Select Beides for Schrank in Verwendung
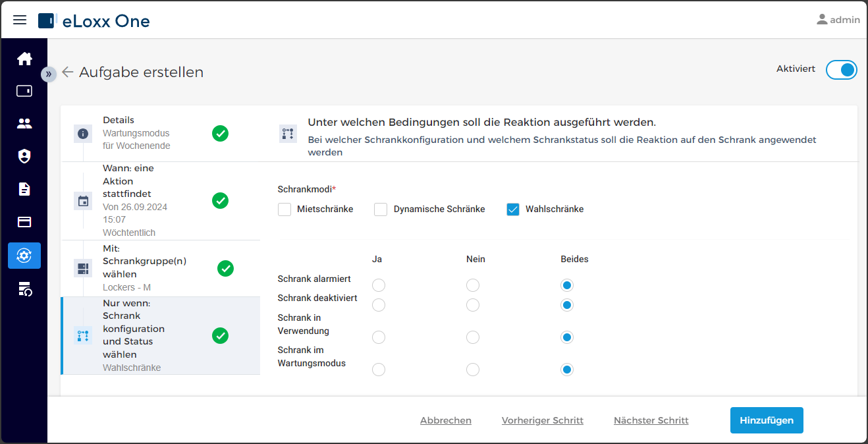The image size is (868, 444). (567, 337)
